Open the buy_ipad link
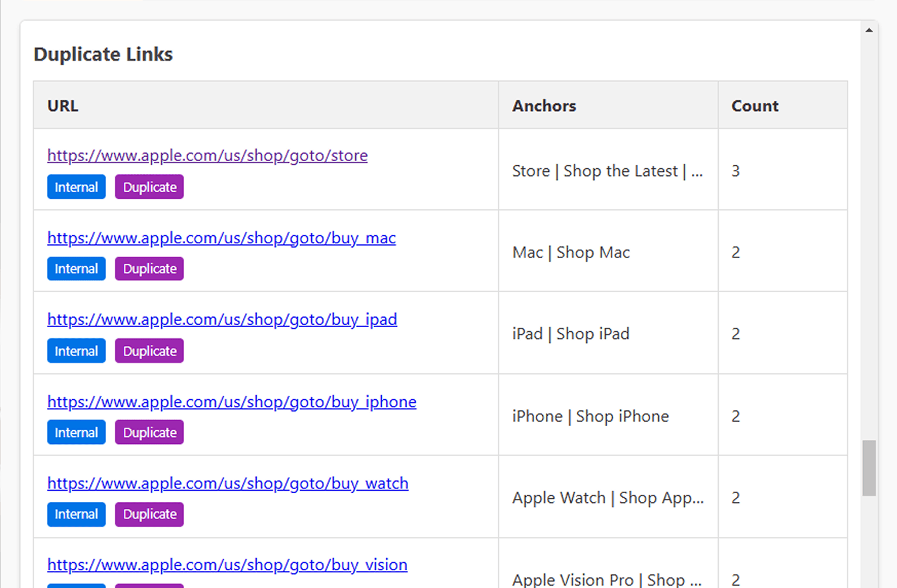Viewport: 897px width, 588px height. coord(222,320)
